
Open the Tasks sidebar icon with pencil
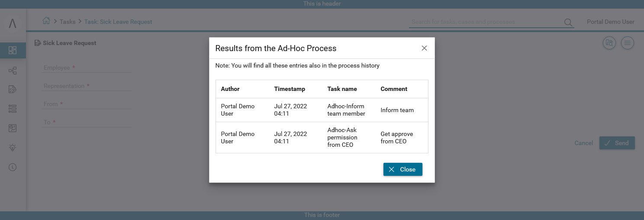click(x=13, y=90)
